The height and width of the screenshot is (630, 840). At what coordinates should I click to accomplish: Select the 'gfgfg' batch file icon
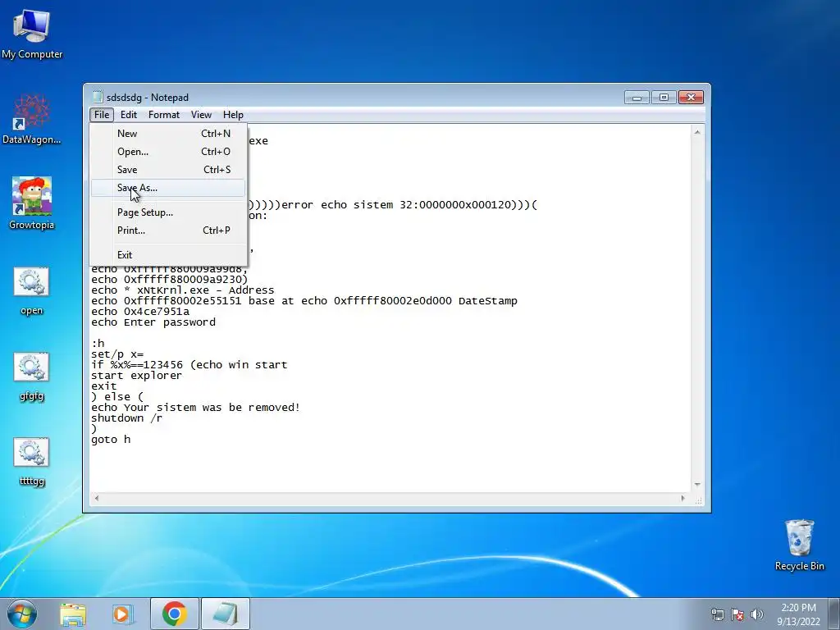tap(32, 376)
